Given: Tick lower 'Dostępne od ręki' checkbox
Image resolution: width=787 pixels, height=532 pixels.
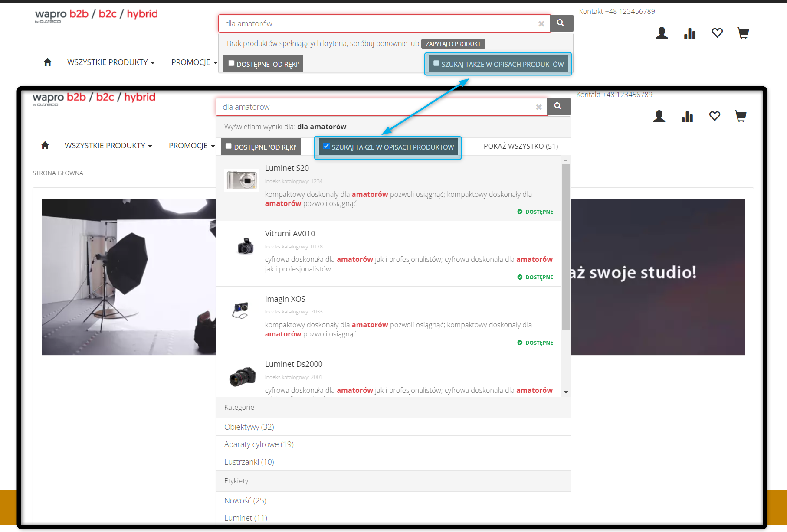Looking at the screenshot, I should (x=229, y=146).
